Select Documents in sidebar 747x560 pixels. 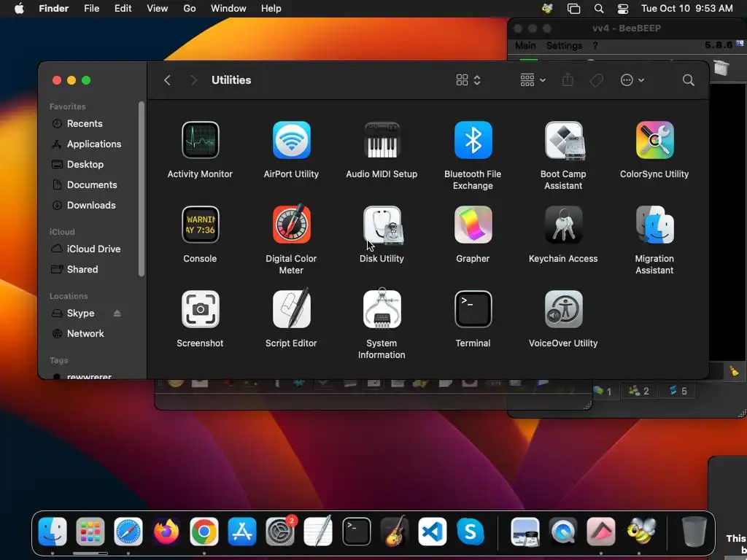93,184
